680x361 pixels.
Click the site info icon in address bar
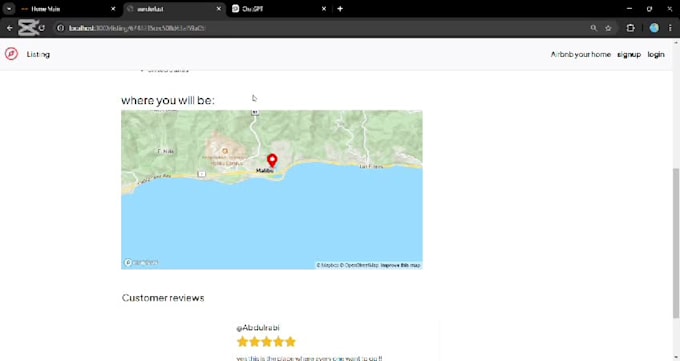coord(61,28)
